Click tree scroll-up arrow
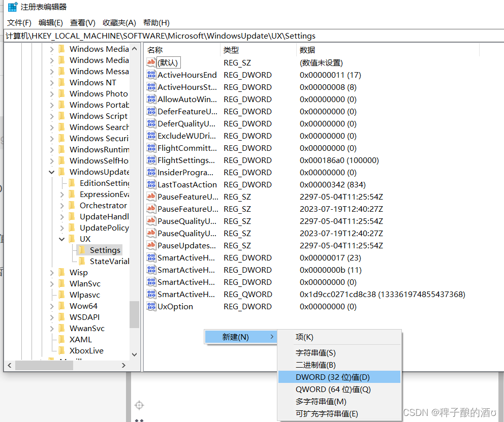This screenshot has height=422, width=504. tap(134, 49)
